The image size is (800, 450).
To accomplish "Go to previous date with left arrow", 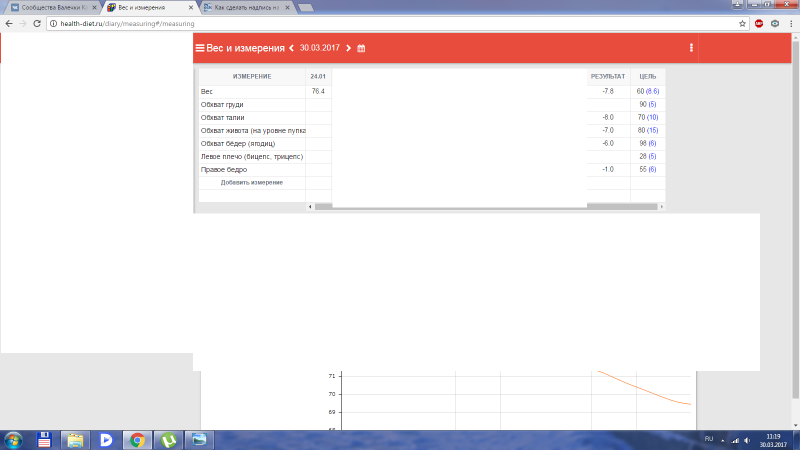I will [x=291, y=48].
